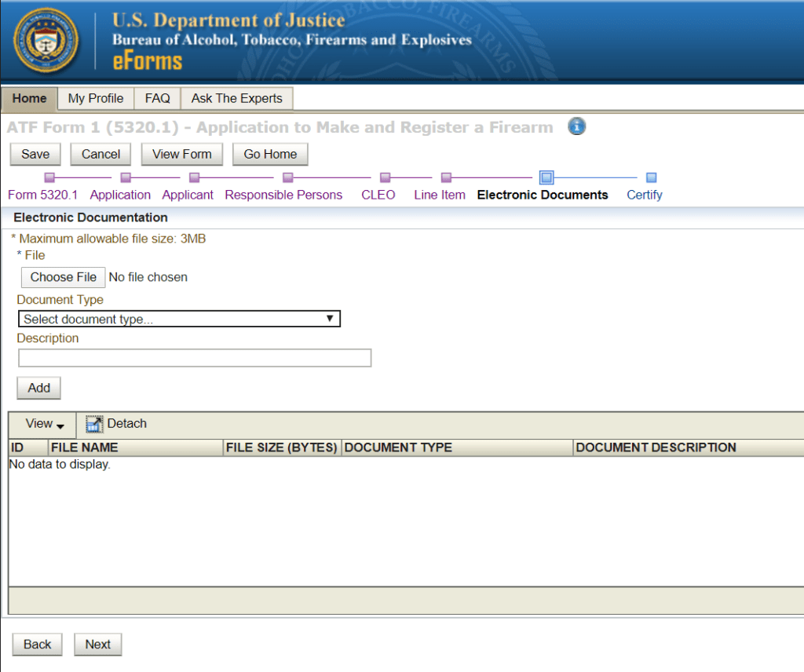Go to the CLEO step link
This screenshot has width=804, height=672.
378,195
